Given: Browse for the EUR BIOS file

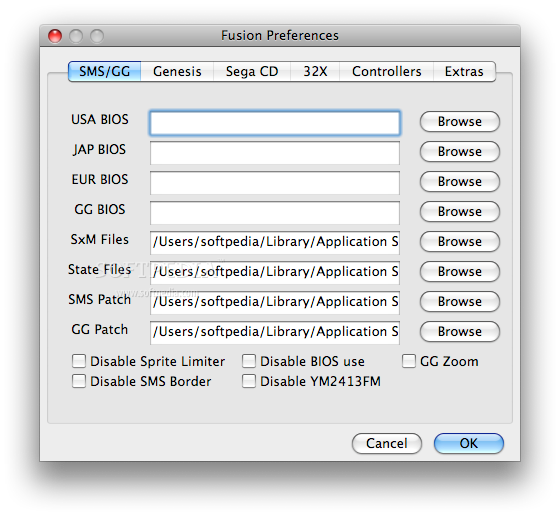Looking at the screenshot, I should (x=460, y=181).
